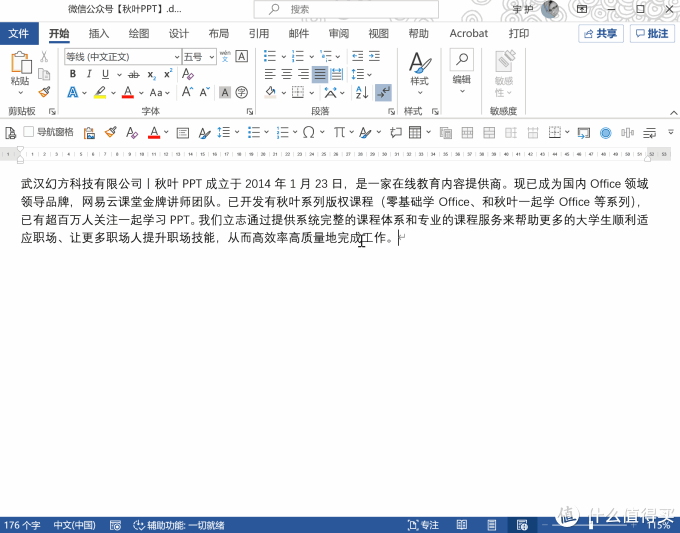
Task: Click the 搜索 search box in title bar
Action: coord(346,9)
